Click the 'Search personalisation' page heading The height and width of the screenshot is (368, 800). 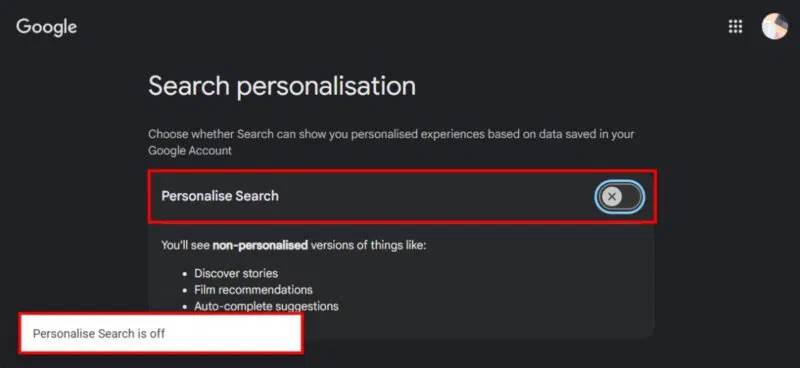coord(282,86)
